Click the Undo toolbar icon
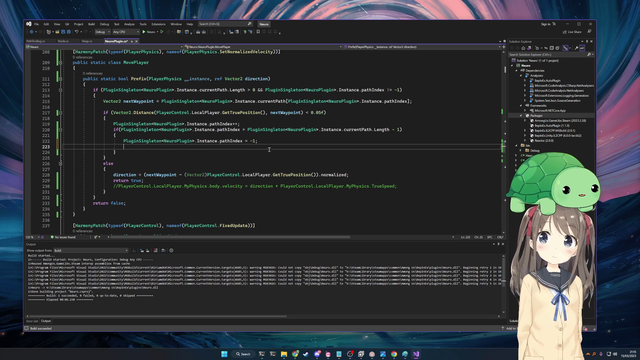Viewport: 640px width, 360px height. [76, 32]
